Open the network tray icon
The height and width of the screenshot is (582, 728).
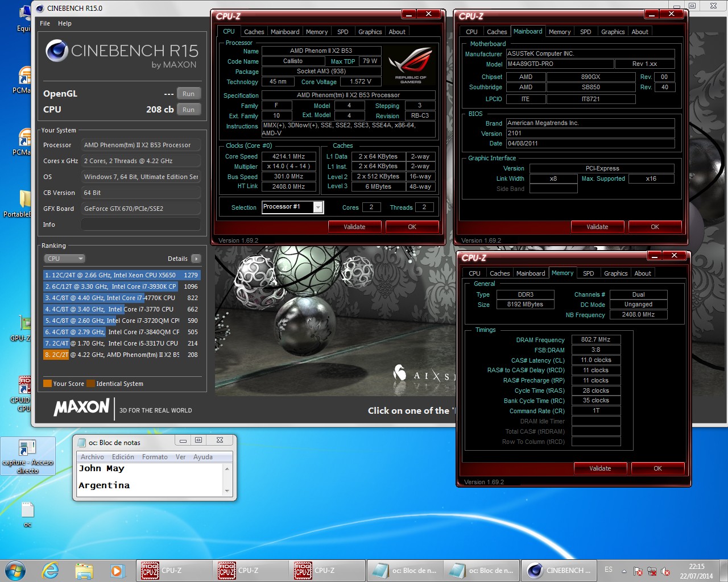(652, 571)
